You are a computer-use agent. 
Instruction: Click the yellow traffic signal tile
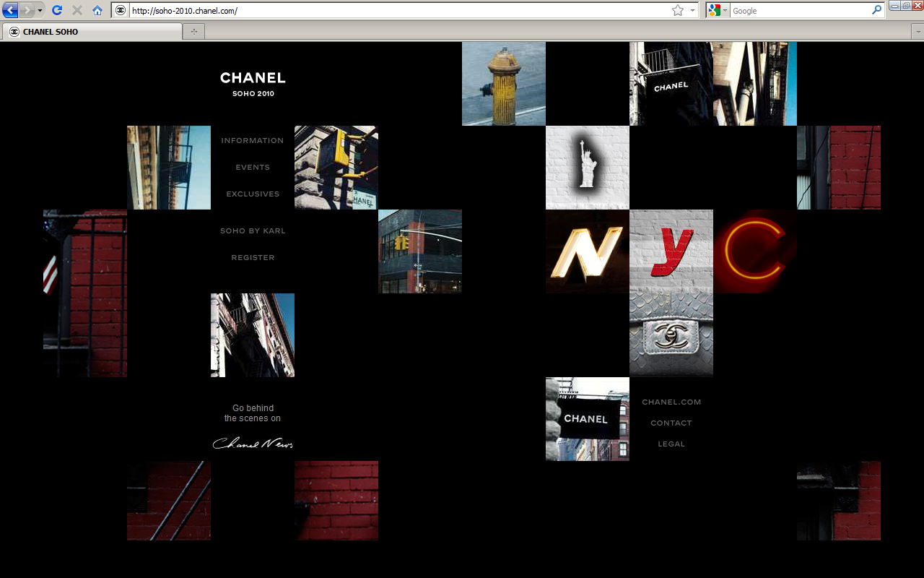point(336,168)
